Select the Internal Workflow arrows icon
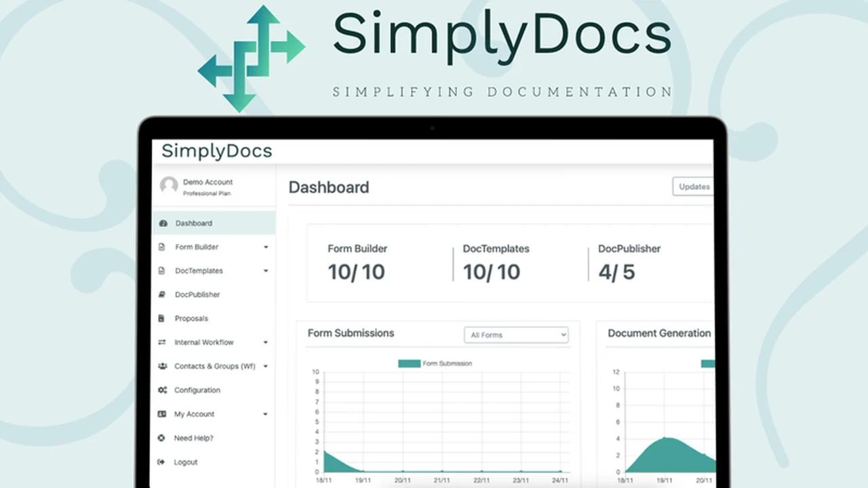868x488 pixels. (x=163, y=342)
